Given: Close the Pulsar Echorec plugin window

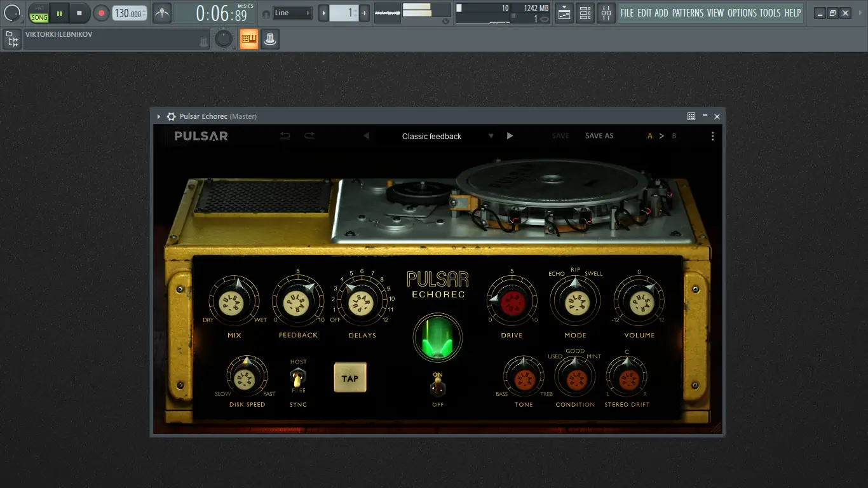Looking at the screenshot, I should [x=717, y=116].
